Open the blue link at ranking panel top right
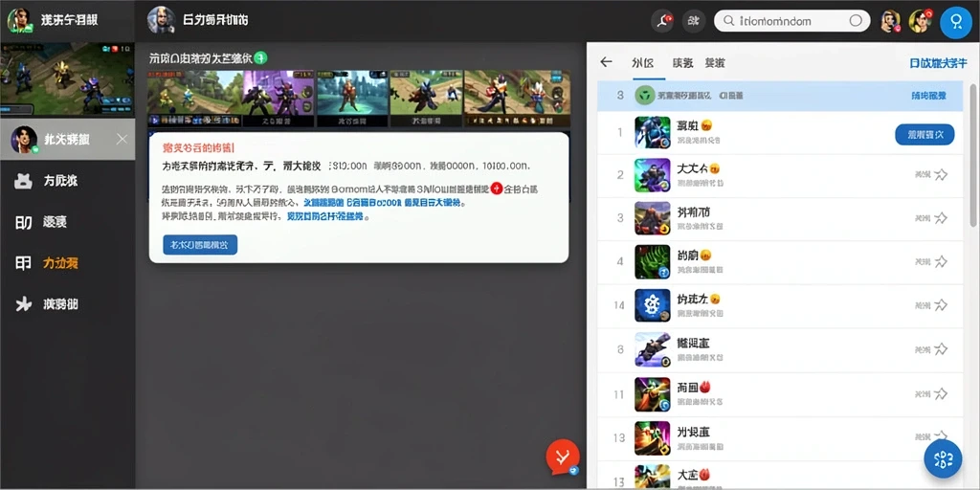 pyautogui.click(x=938, y=63)
